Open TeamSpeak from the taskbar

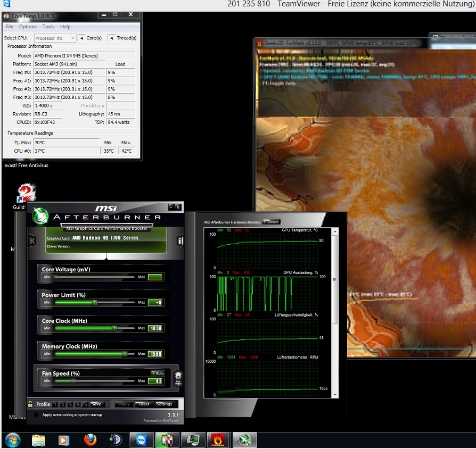click(x=116, y=440)
